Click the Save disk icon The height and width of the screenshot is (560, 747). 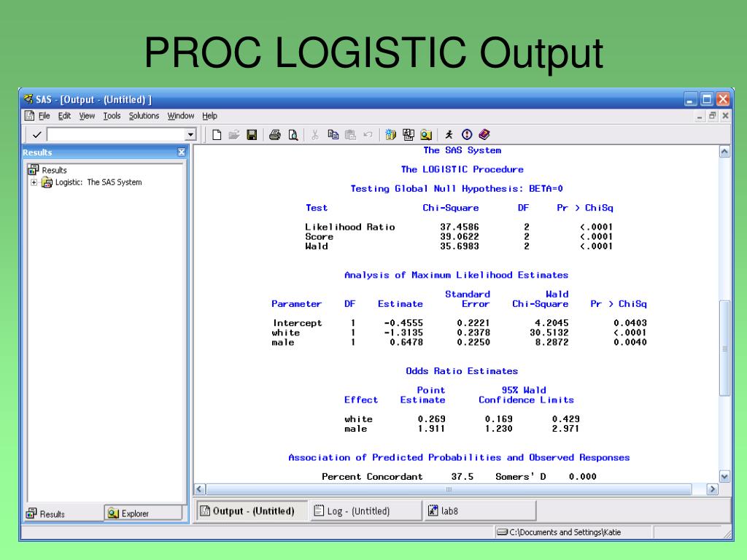click(251, 134)
